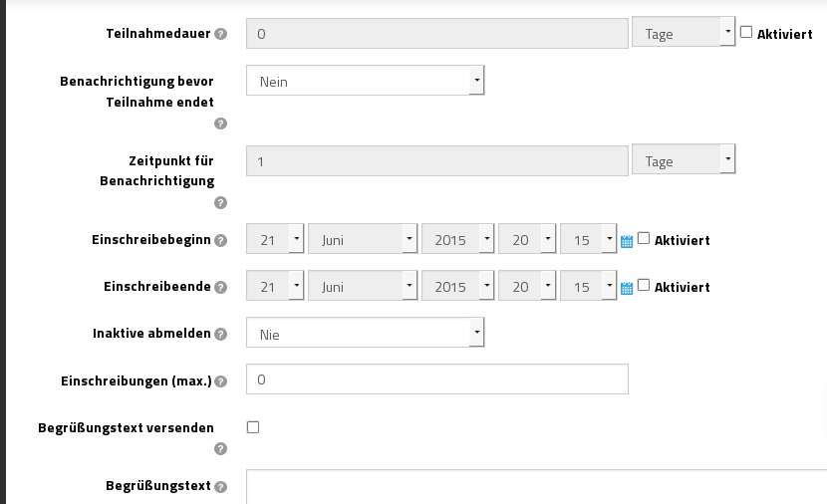
Task: Open Tage unit dropdown for Teilnahmedauer
Action: click(x=683, y=33)
